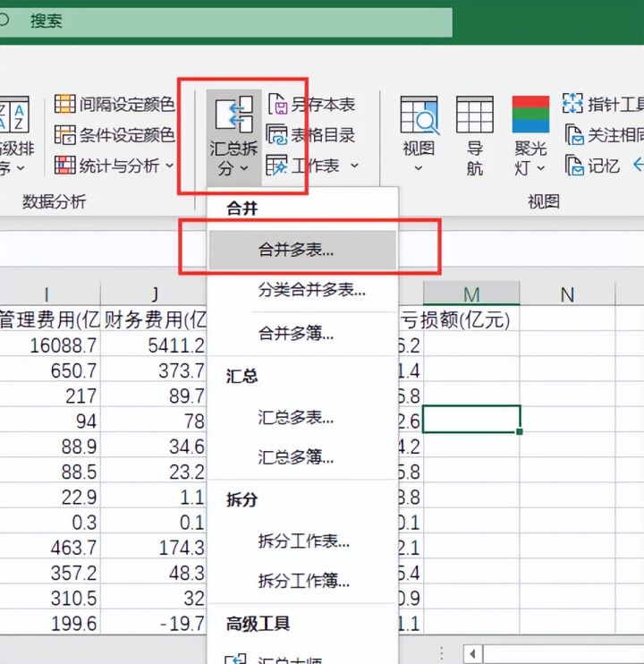Select column M header
Viewport: 644px width, 664px height.
(x=471, y=294)
